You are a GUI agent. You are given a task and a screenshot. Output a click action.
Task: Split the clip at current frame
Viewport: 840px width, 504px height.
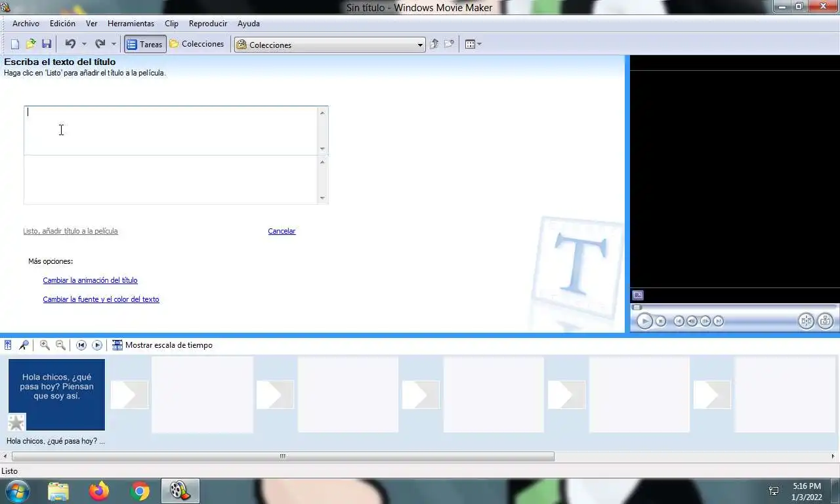coord(806,321)
